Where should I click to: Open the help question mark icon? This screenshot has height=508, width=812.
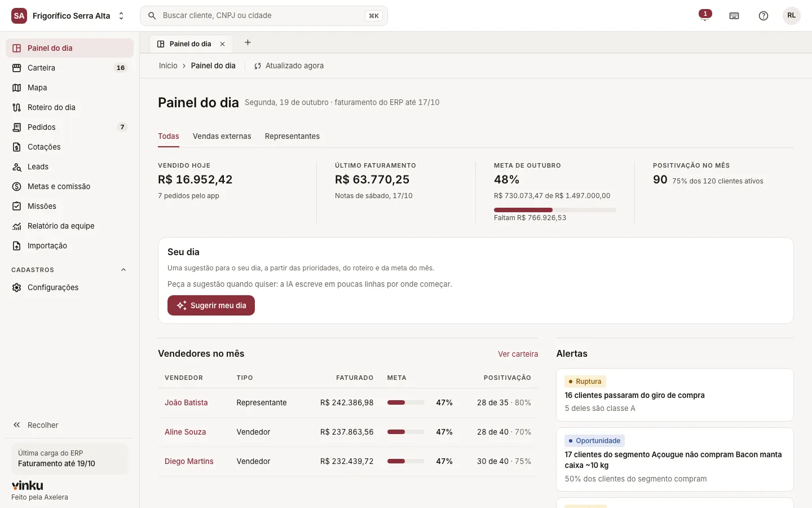click(x=764, y=16)
